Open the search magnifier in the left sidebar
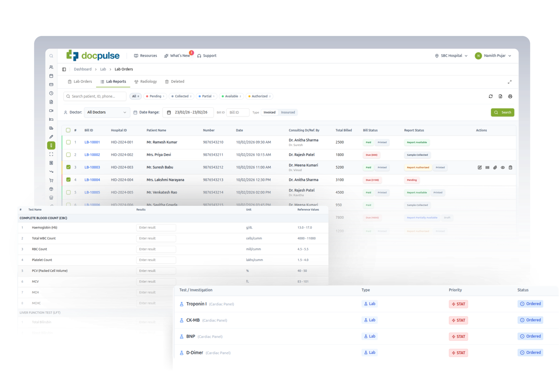Viewport: 559px width, 392px height. point(51,56)
